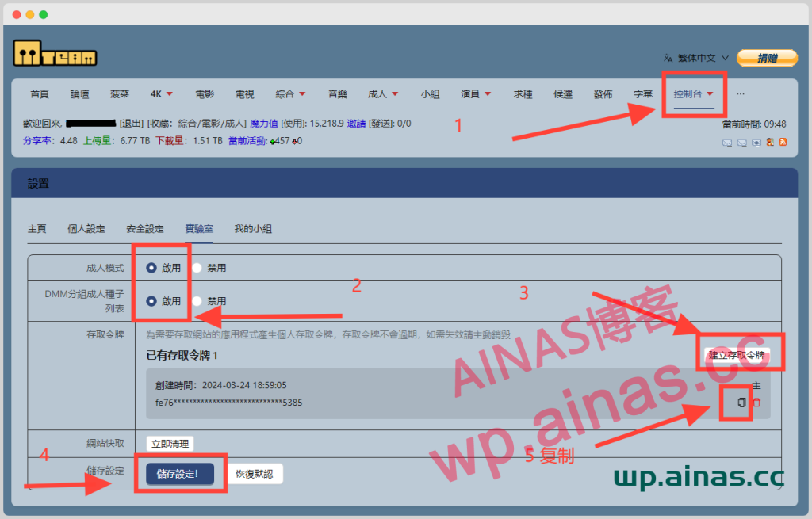Open the 控制台 dropdown menu
This screenshot has height=519, width=812.
click(693, 94)
